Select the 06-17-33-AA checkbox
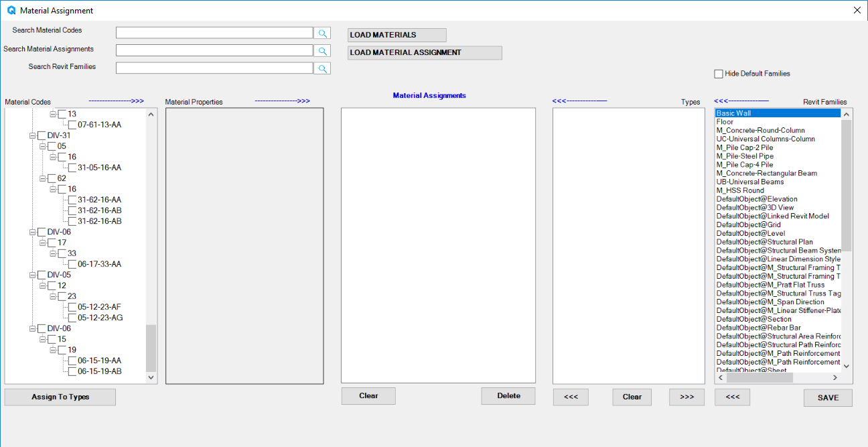Image resolution: width=868 pixels, height=447 pixels. click(72, 264)
